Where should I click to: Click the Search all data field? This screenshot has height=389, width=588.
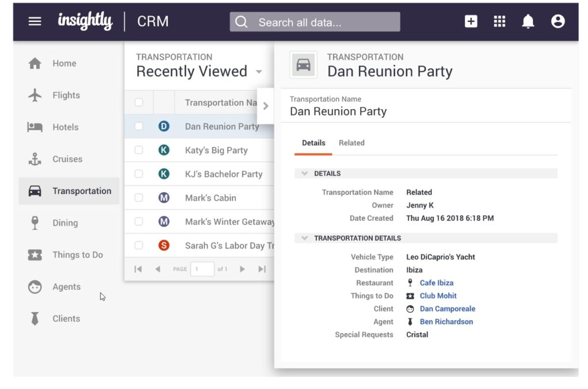[x=315, y=22]
